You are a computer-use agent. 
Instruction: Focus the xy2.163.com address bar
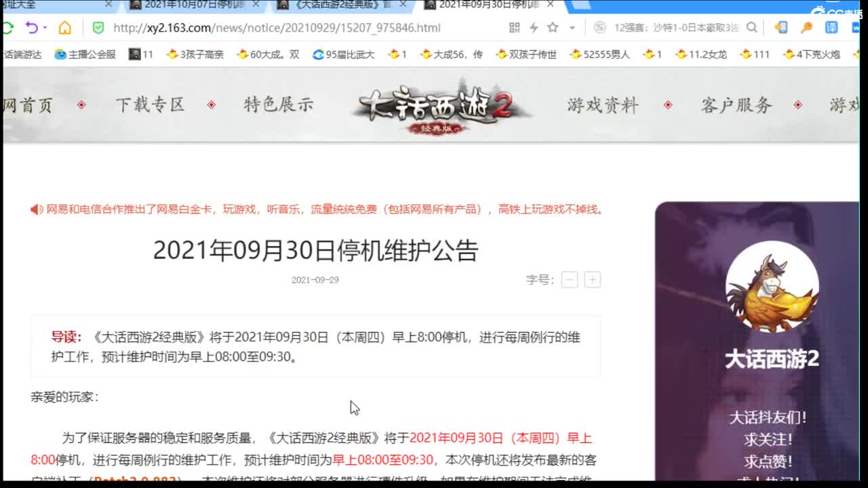point(277,28)
